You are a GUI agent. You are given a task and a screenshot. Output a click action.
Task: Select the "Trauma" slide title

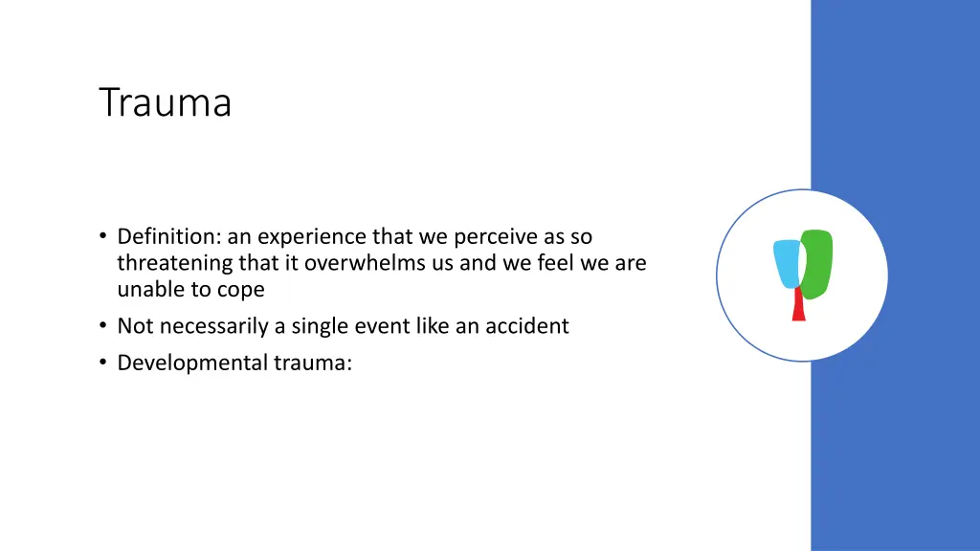tap(165, 101)
